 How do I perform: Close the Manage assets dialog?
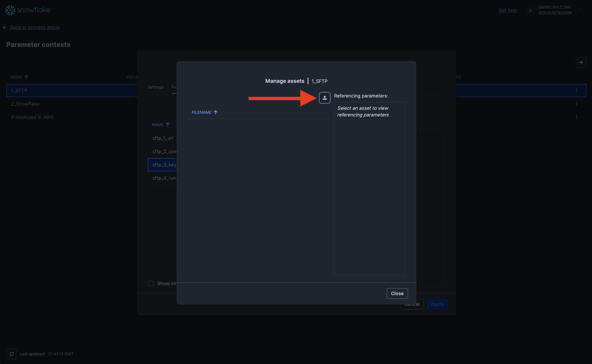[x=397, y=293]
